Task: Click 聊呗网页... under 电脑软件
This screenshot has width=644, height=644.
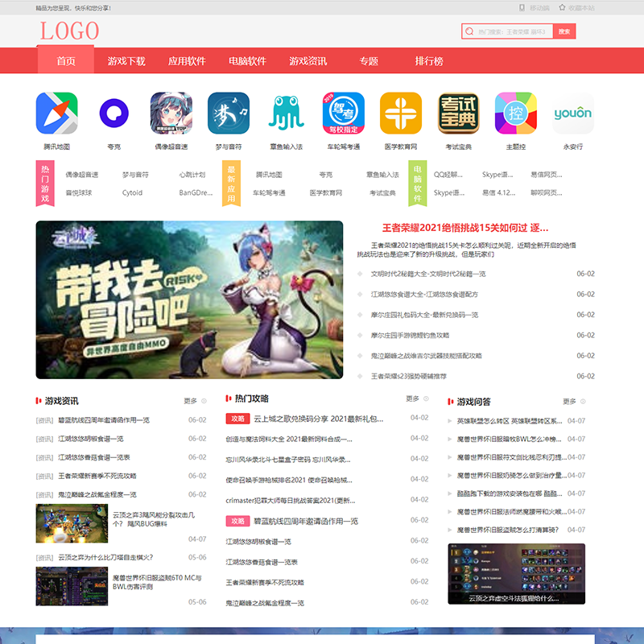Action: point(547,192)
